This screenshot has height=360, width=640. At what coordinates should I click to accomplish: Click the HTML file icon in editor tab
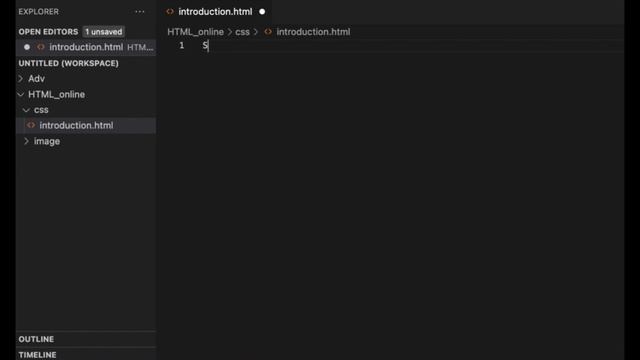(170, 12)
